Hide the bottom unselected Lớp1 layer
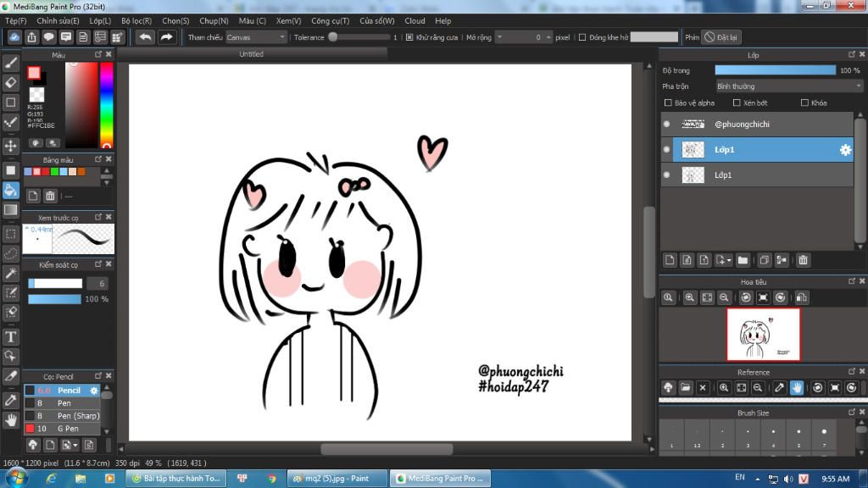The height and width of the screenshot is (488, 868). pyautogui.click(x=667, y=175)
